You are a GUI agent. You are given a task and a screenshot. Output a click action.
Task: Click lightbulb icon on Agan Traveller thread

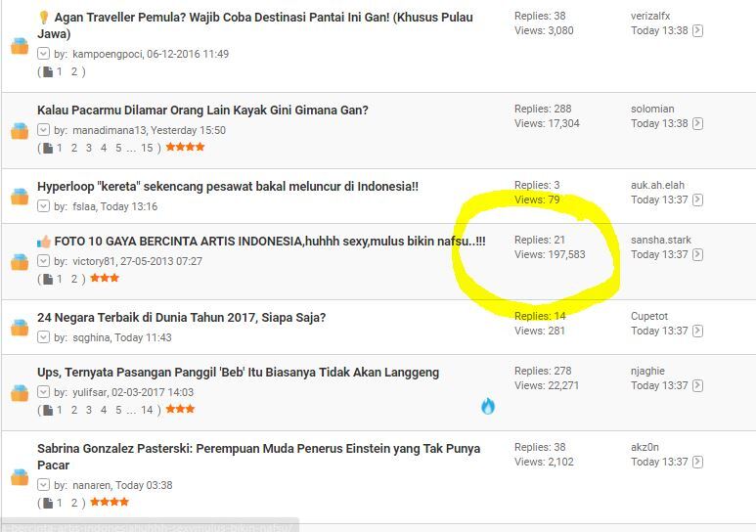44,18
